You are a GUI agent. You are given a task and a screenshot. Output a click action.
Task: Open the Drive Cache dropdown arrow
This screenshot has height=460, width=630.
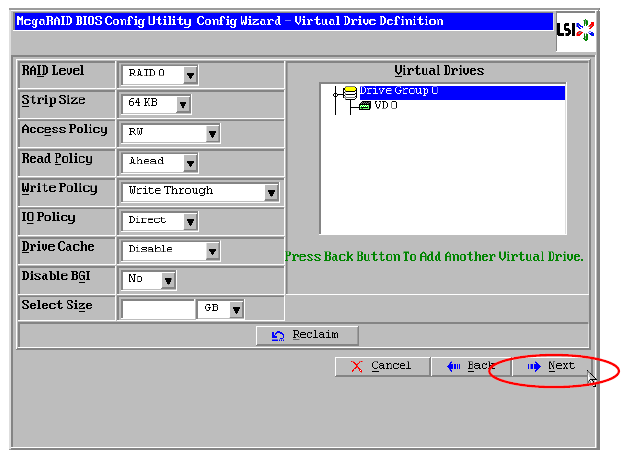point(212,251)
